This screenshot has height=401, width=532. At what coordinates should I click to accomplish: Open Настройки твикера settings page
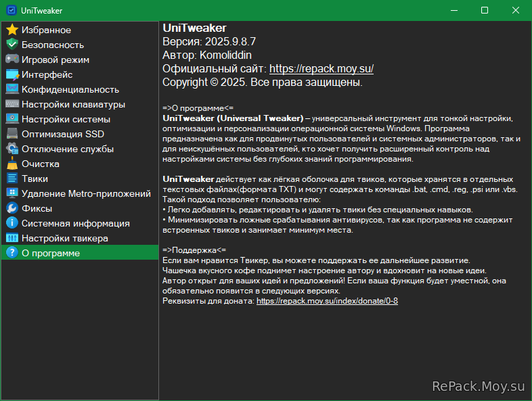[x=64, y=238]
